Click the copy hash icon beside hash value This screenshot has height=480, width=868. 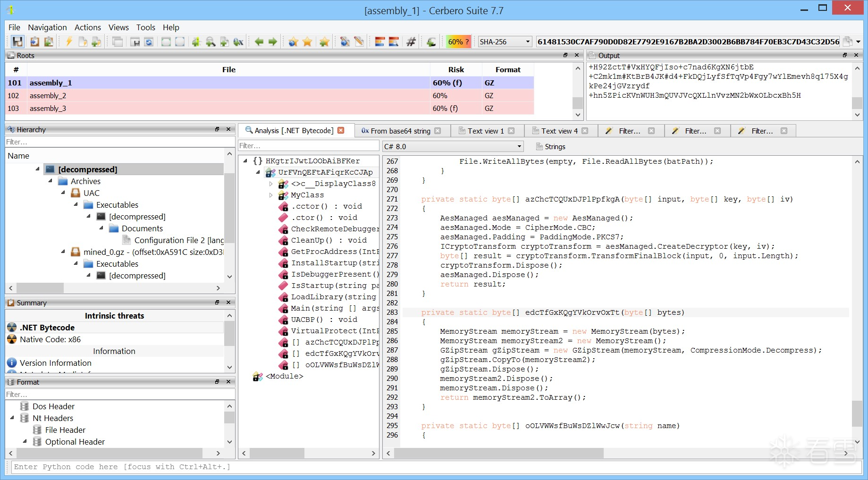coord(848,42)
